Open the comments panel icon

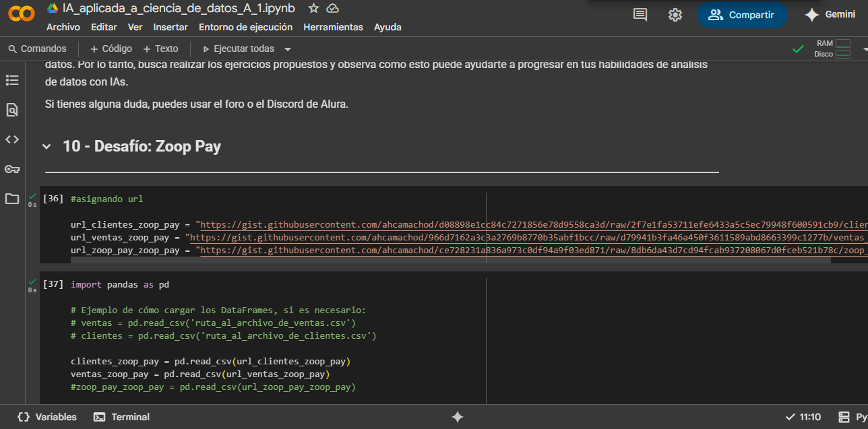640,15
